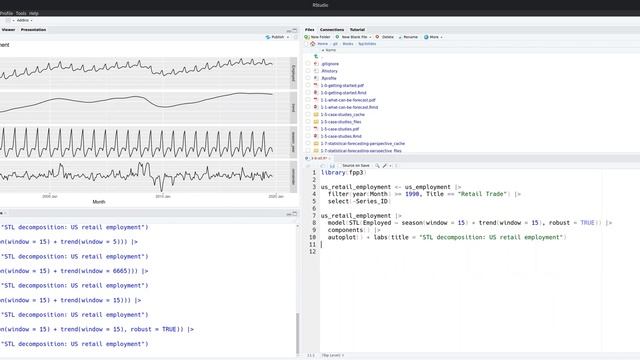Open the Top Level scope dropdown

332,356
